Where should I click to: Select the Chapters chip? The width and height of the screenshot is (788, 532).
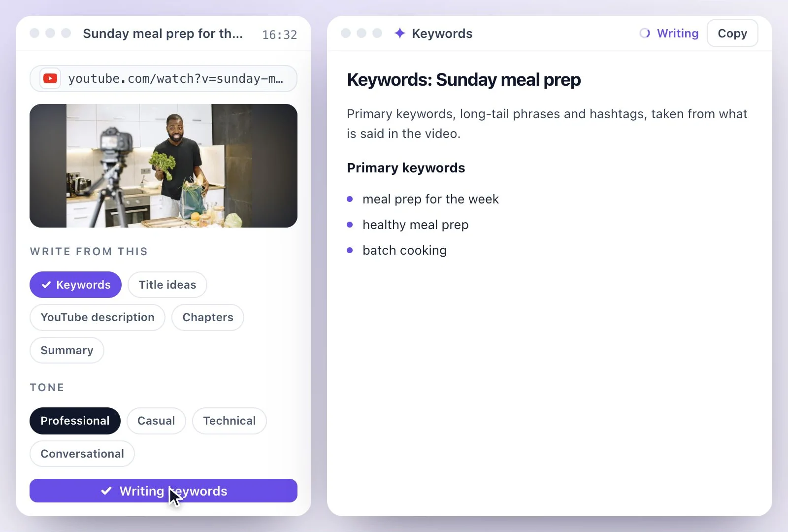[x=208, y=317]
